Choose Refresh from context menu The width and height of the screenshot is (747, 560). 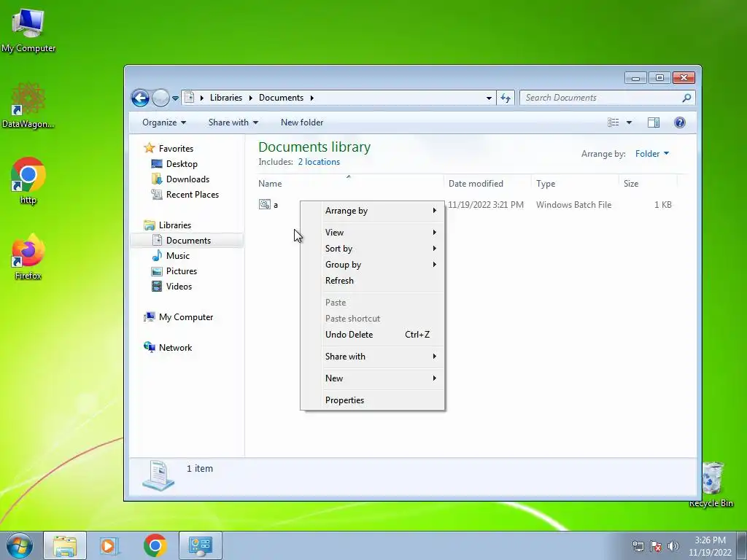coord(372,281)
